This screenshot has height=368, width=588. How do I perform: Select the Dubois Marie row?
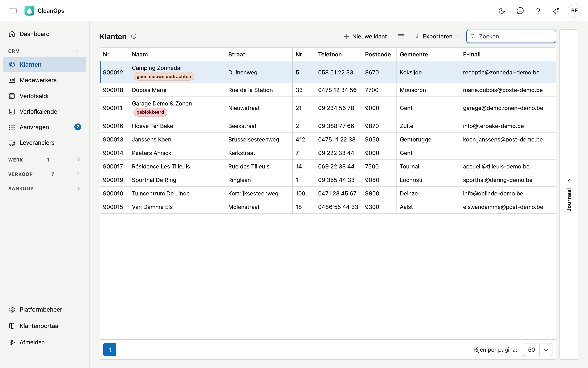328,90
